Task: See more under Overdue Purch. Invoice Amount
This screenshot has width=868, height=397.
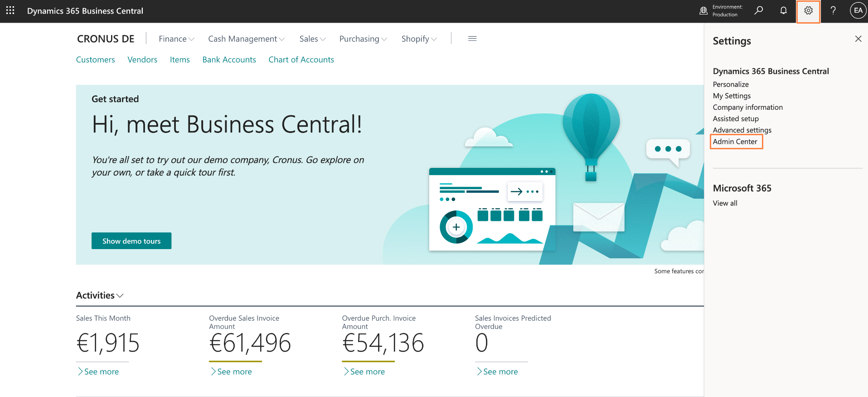Action: (x=364, y=372)
